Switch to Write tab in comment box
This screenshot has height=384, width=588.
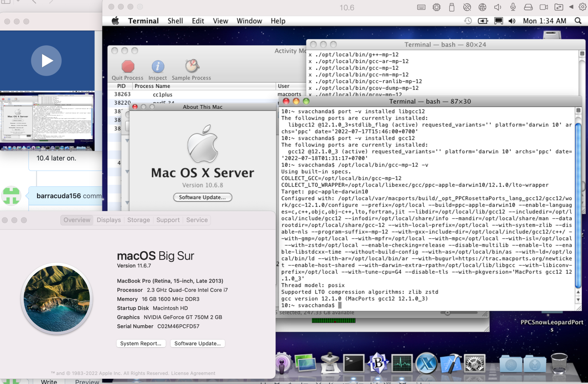(49, 382)
